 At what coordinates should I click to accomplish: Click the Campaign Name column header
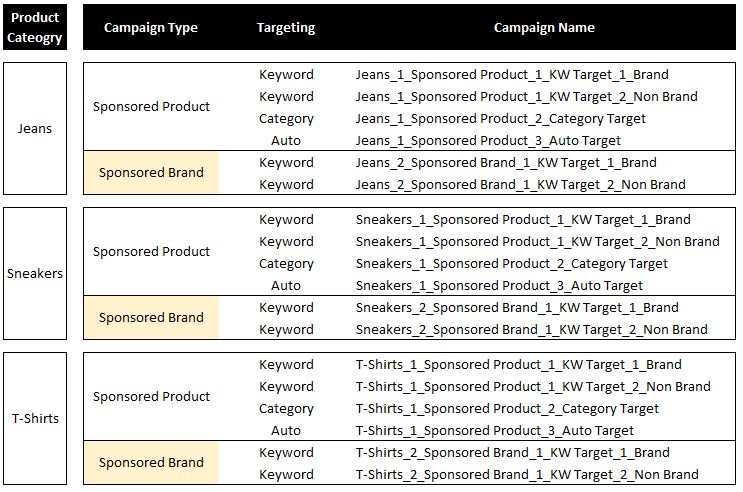[544, 28]
